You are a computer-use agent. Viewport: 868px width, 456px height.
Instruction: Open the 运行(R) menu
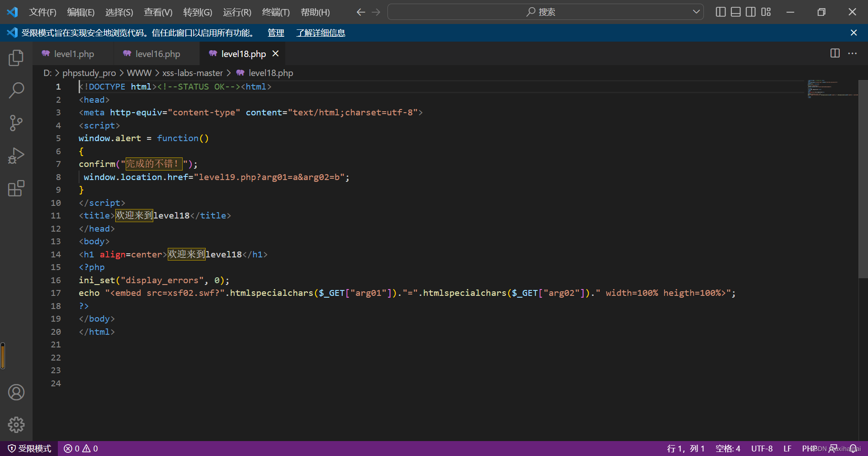236,12
